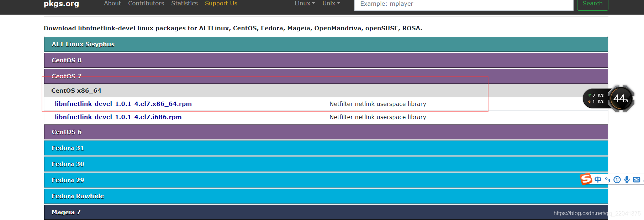Viewport: 644px width, 220px height.
Task: Select the CentOS x86_64 subheading text
Action: pos(76,91)
